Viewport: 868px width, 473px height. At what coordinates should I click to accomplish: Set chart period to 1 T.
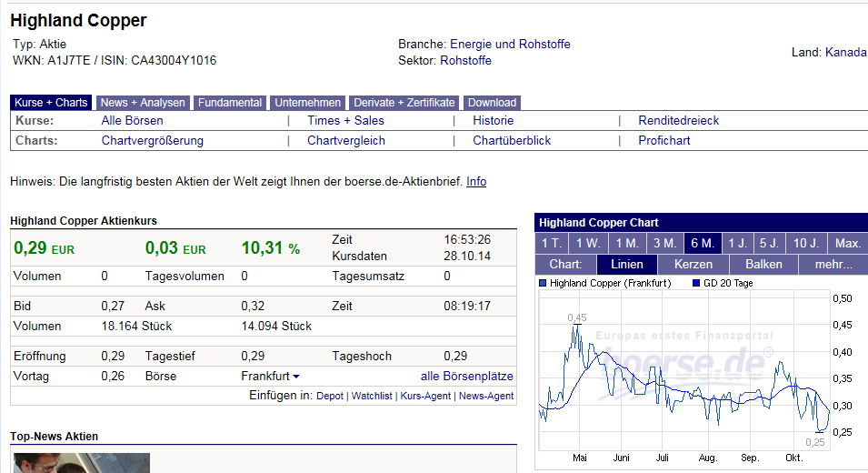[552, 243]
